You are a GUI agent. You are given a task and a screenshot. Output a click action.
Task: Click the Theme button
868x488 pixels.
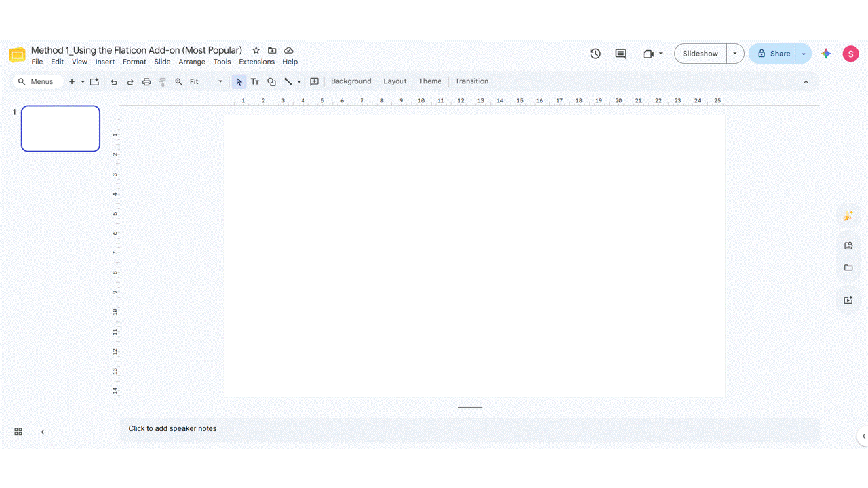(430, 81)
